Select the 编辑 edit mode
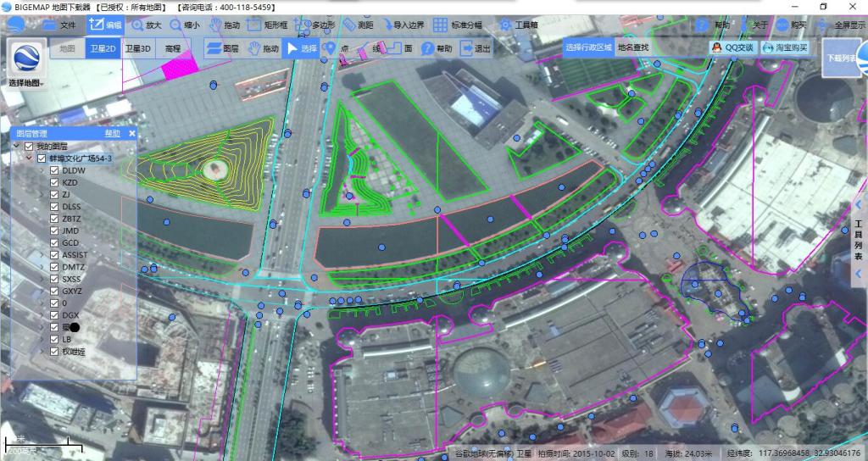868x461 pixels. tap(106, 25)
